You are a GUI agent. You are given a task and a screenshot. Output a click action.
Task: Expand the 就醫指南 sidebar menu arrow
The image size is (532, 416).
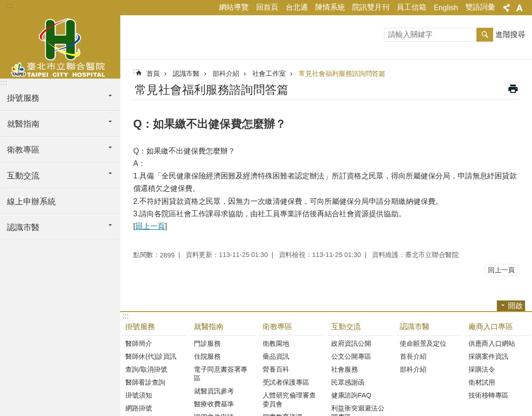coord(110,122)
